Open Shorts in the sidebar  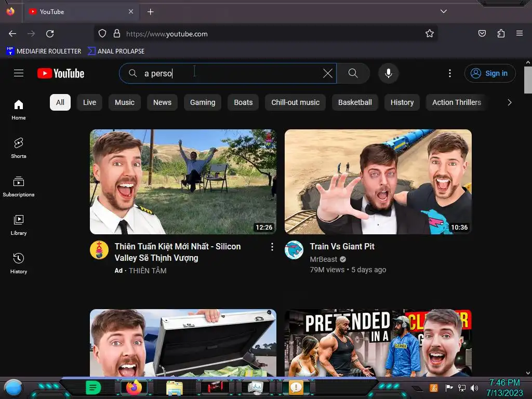point(19,148)
